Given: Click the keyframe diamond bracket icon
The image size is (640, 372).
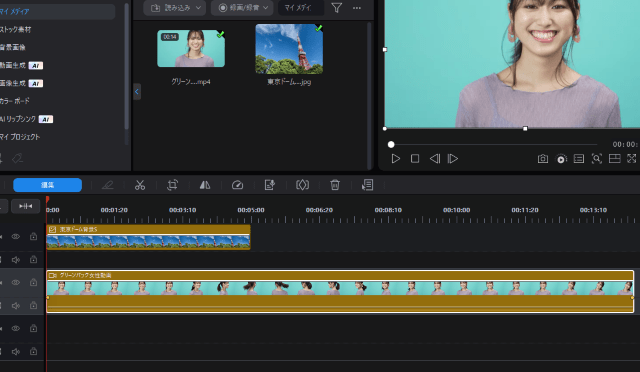Looking at the screenshot, I should pyautogui.click(x=302, y=185).
